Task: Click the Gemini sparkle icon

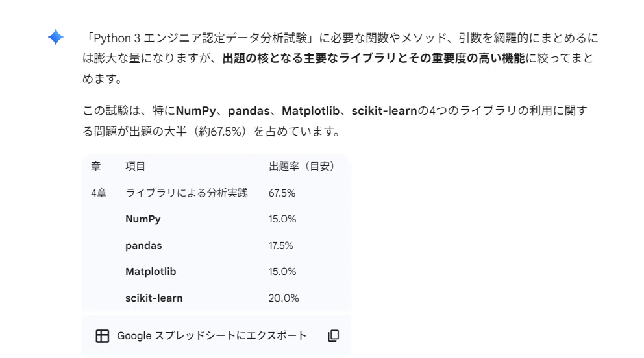Action: (x=55, y=37)
